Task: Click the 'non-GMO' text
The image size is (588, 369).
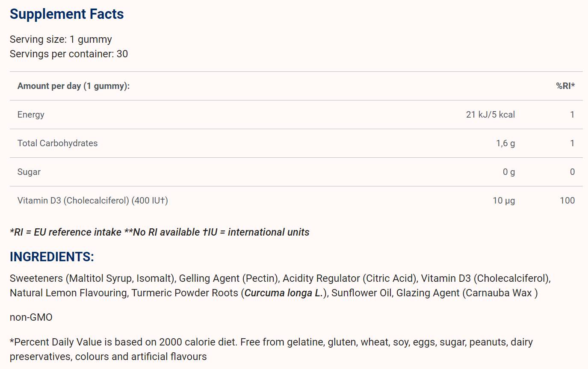Action: coord(31,317)
